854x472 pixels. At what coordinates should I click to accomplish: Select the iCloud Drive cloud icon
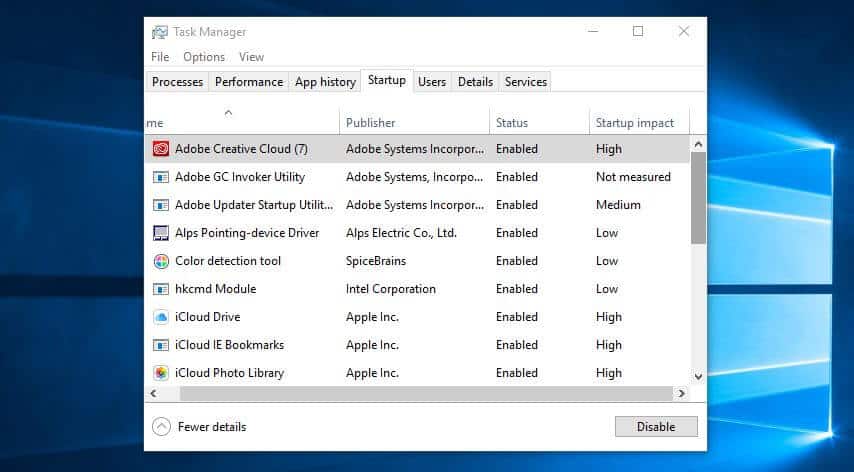point(160,317)
